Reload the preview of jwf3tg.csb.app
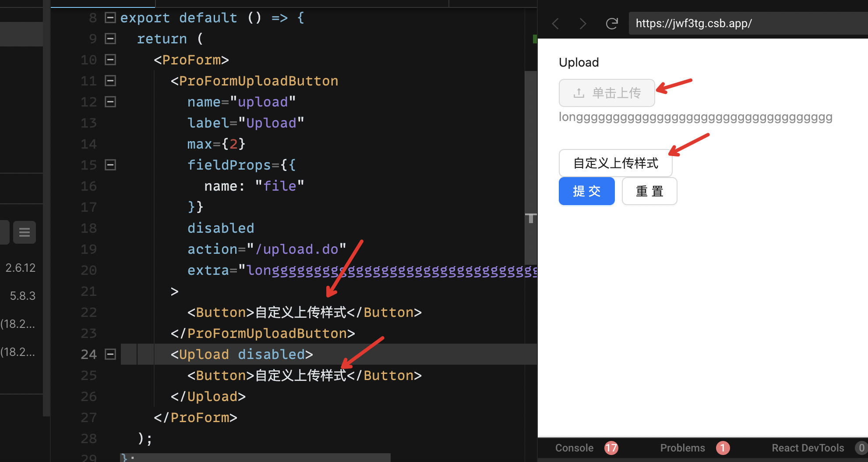This screenshot has width=868, height=462. [612, 24]
